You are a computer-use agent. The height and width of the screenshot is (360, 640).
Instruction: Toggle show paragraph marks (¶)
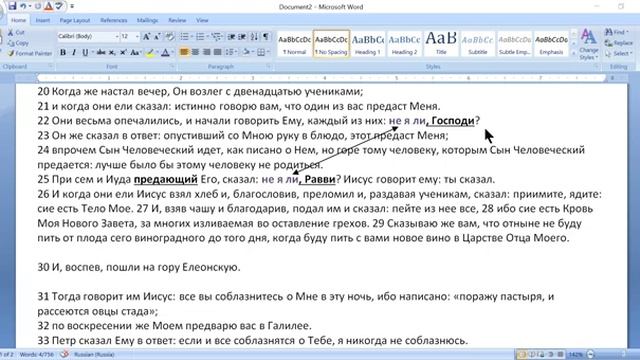click(x=266, y=37)
